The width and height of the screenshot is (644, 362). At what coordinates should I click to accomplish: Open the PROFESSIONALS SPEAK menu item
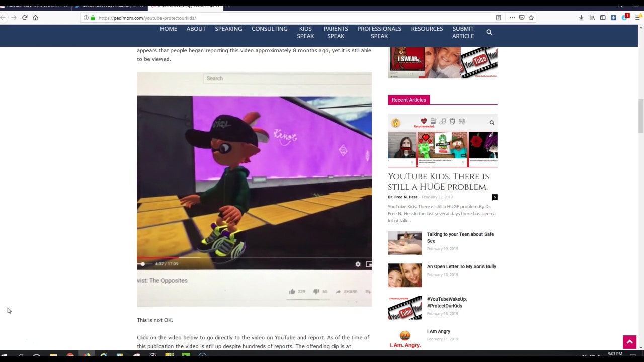pyautogui.click(x=379, y=32)
